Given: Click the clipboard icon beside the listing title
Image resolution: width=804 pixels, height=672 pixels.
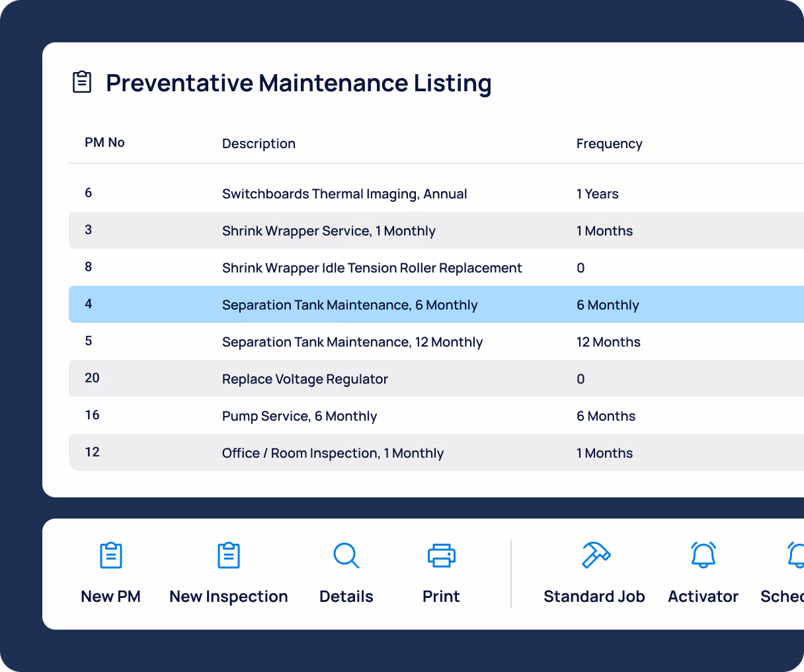Looking at the screenshot, I should [82, 82].
